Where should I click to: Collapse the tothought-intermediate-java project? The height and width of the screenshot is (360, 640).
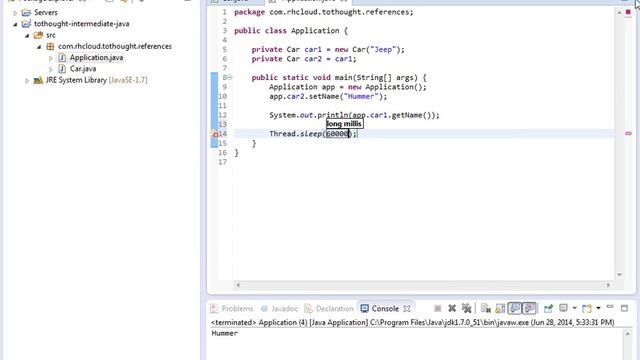(15, 24)
